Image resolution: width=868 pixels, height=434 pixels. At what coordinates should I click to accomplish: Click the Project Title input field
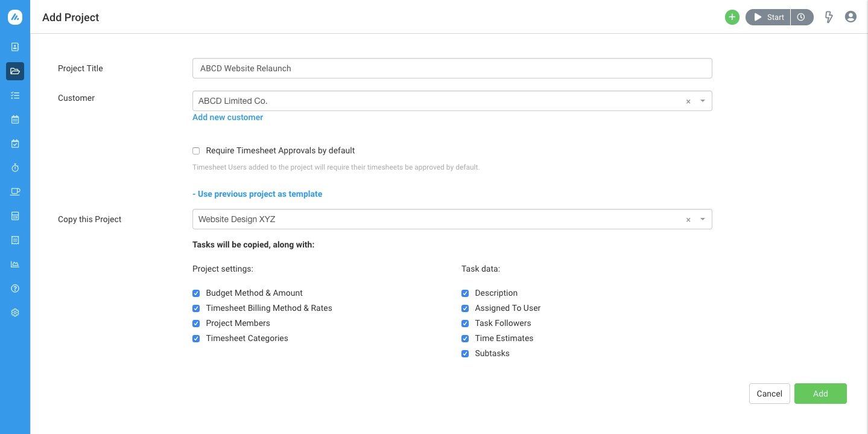coord(452,68)
